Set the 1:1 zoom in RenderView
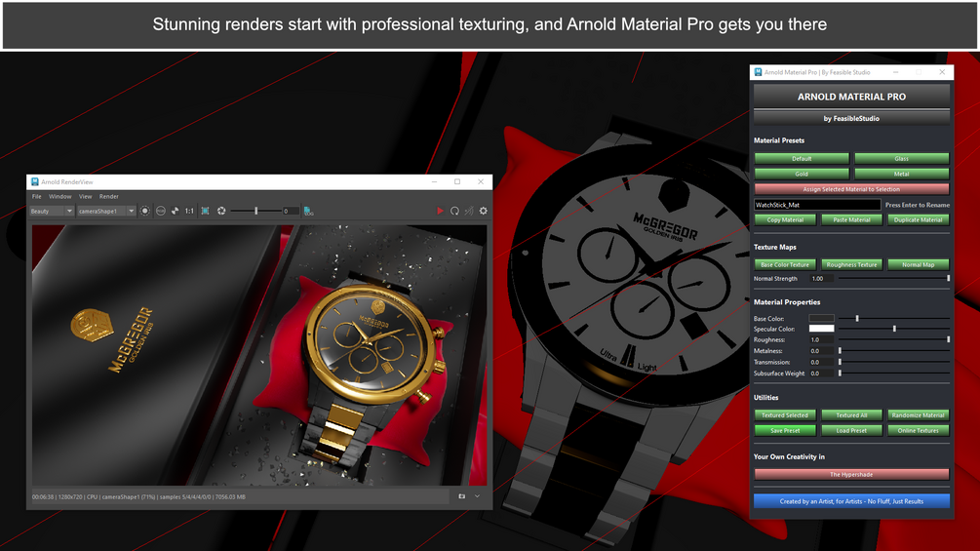The height and width of the screenshot is (551, 980). point(189,212)
